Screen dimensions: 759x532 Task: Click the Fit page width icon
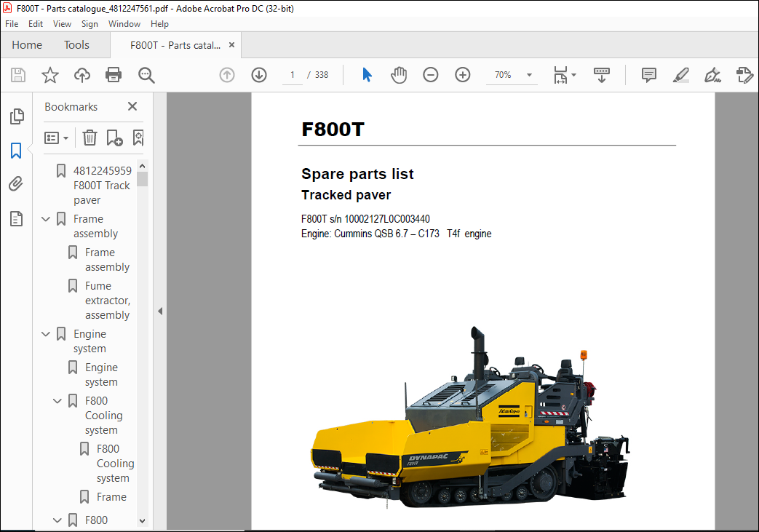click(x=560, y=75)
